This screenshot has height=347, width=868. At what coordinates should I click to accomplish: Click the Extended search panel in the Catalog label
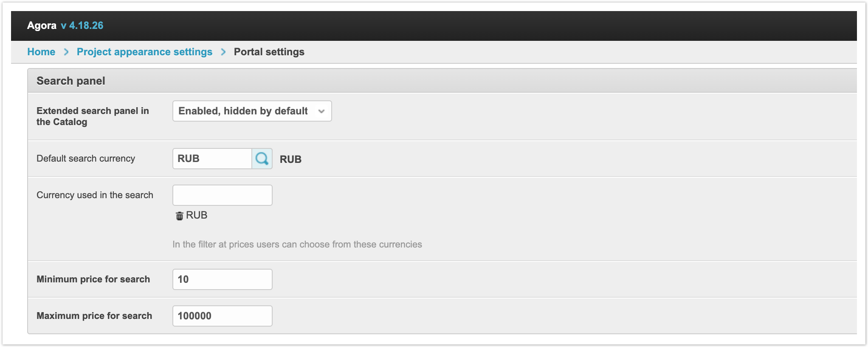93,116
